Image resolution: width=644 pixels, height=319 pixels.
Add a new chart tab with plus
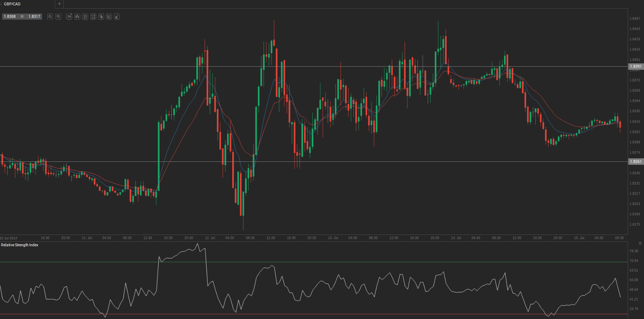(59, 4)
